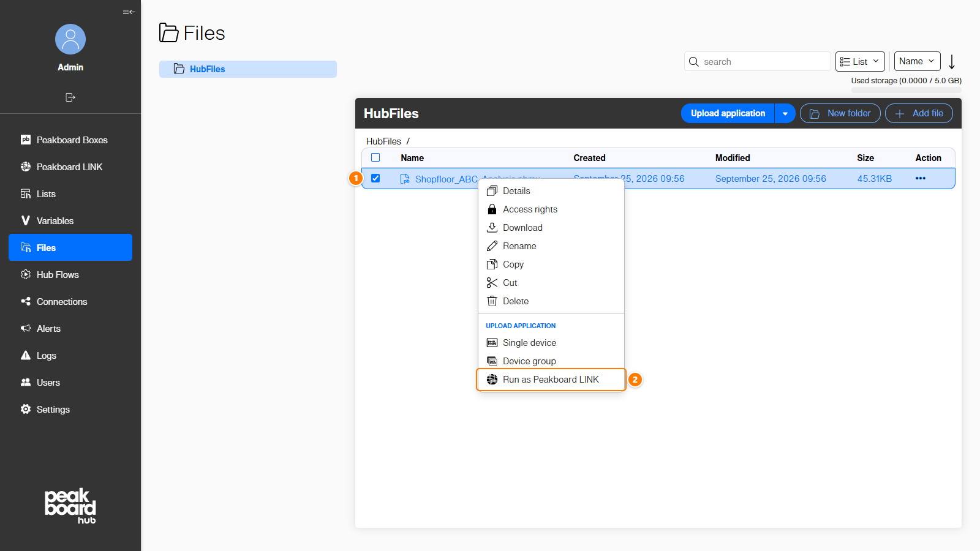Uncheck the Shopfloor_ABC file checkbox
The width and height of the screenshot is (980, 551).
point(375,178)
